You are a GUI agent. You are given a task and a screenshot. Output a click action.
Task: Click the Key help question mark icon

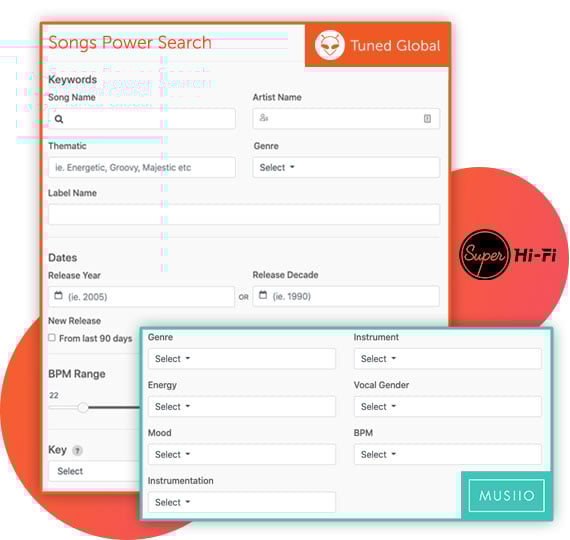(77, 451)
